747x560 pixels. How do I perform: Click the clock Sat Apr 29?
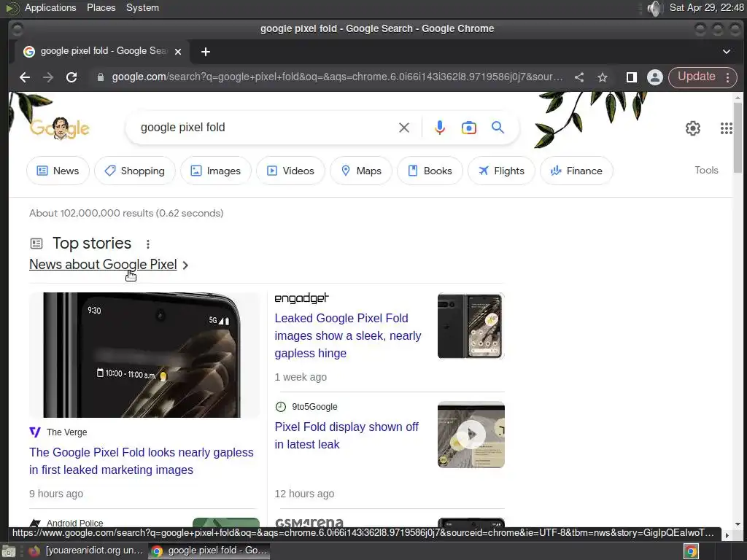click(706, 7)
